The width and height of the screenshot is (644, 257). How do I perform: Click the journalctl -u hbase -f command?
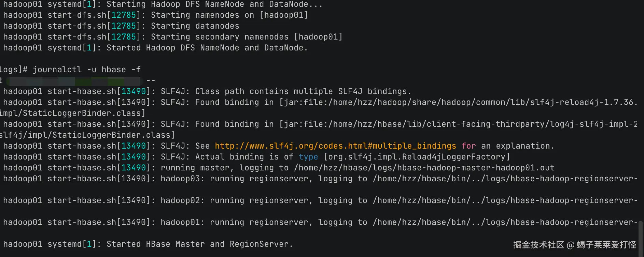(86, 70)
